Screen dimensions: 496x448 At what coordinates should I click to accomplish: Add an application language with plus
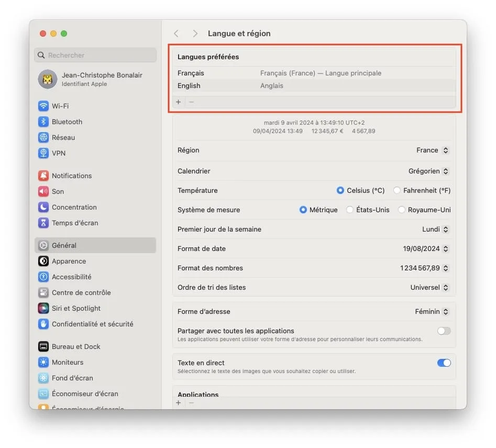(x=179, y=403)
